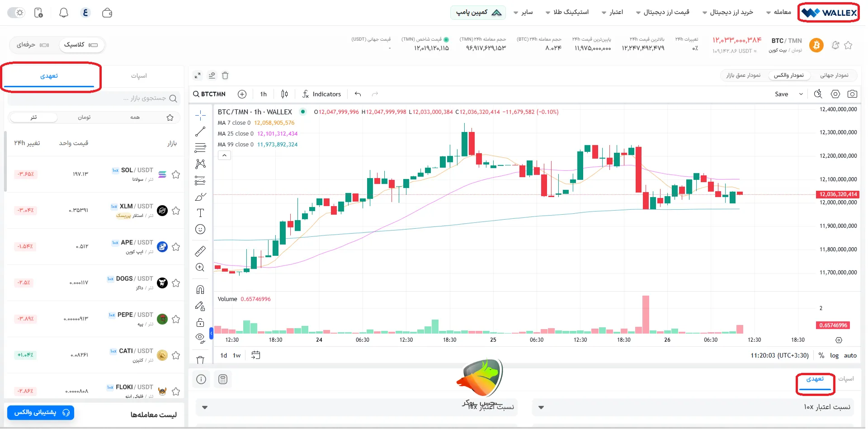This screenshot has height=429, width=868.
Task: Favorite the SOL/USDT pair star
Action: click(176, 174)
